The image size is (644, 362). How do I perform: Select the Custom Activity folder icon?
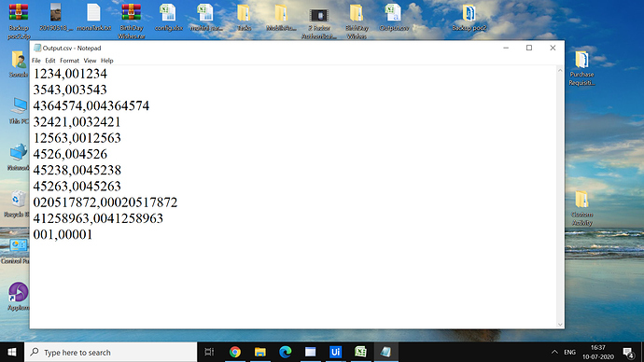(x=581, y=208)
